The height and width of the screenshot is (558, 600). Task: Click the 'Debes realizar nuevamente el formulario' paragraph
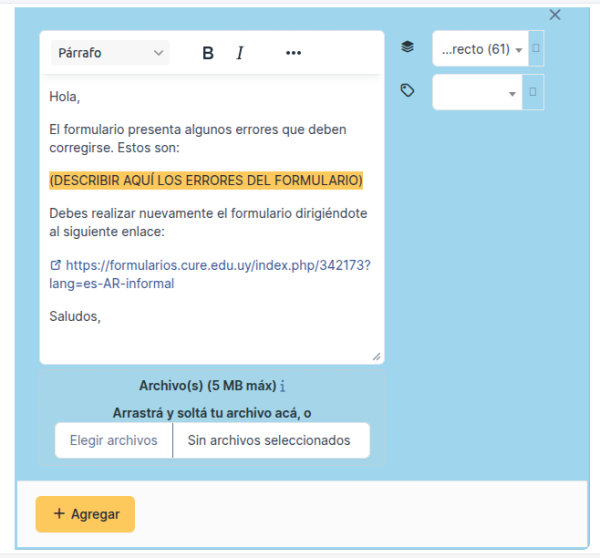pos(208,222)
